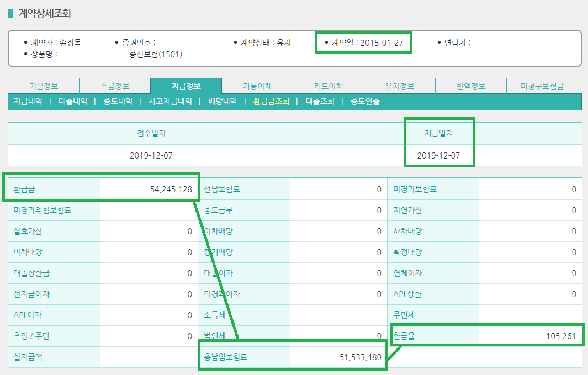Click the 계약자 name field
588x375 pixels.
tap(56, 43)
